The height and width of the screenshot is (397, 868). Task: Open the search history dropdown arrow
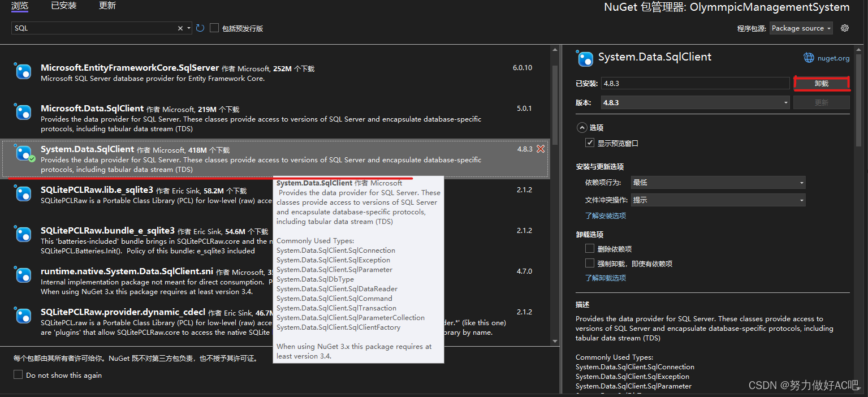(x=189, y=28)
